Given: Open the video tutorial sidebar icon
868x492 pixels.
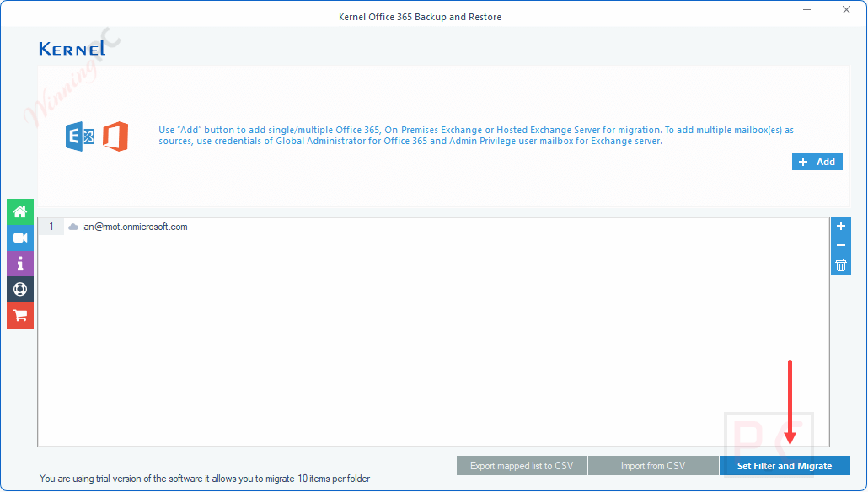Looking at the screenshot, I should [x=19, y=238].
